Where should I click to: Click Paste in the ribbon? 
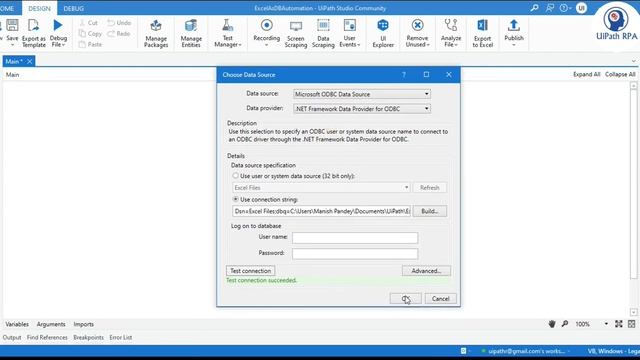pos(90,44)
